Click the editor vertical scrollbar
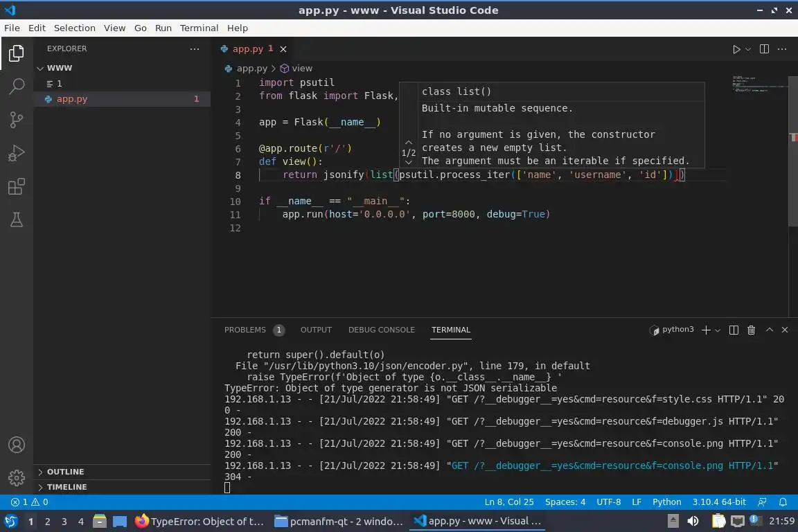 click(x=793, y=151)
